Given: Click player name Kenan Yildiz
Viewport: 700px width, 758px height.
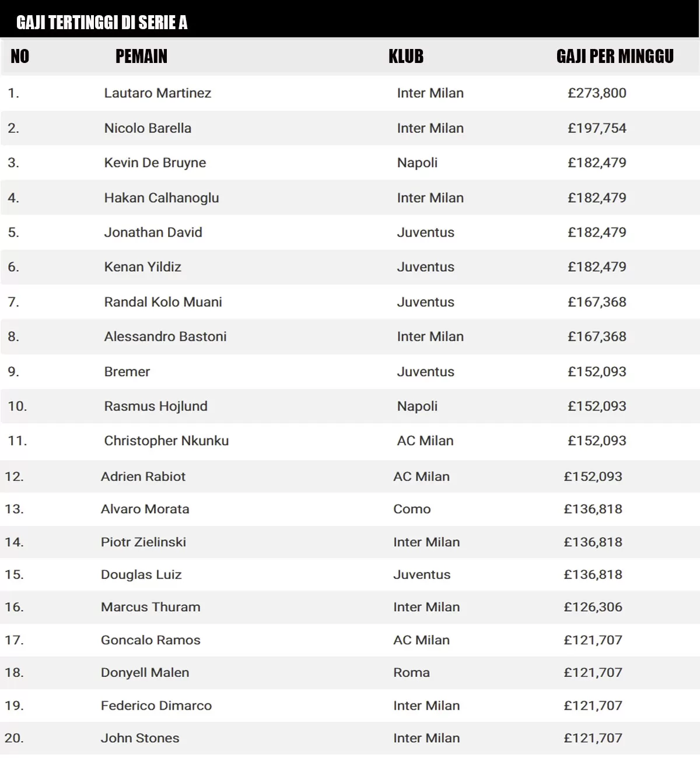Looking at the screenshot, I should 142,267.
